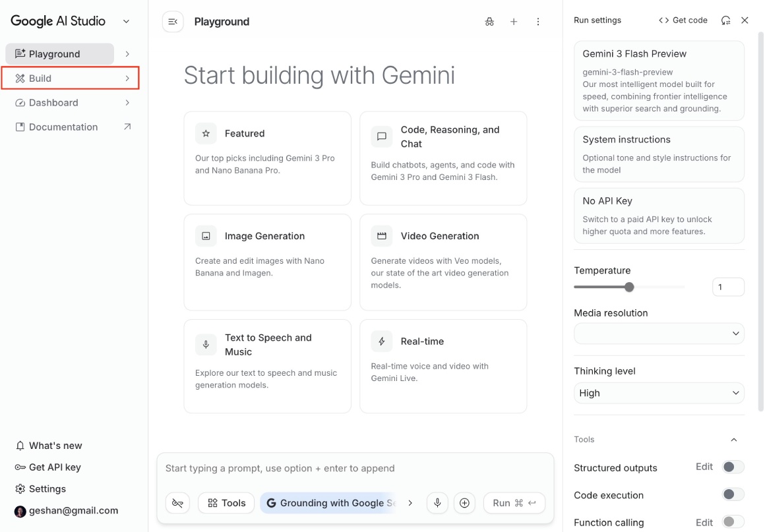
Task: Collapse the sidebar with the panel icon
Action: coord(172,21)
